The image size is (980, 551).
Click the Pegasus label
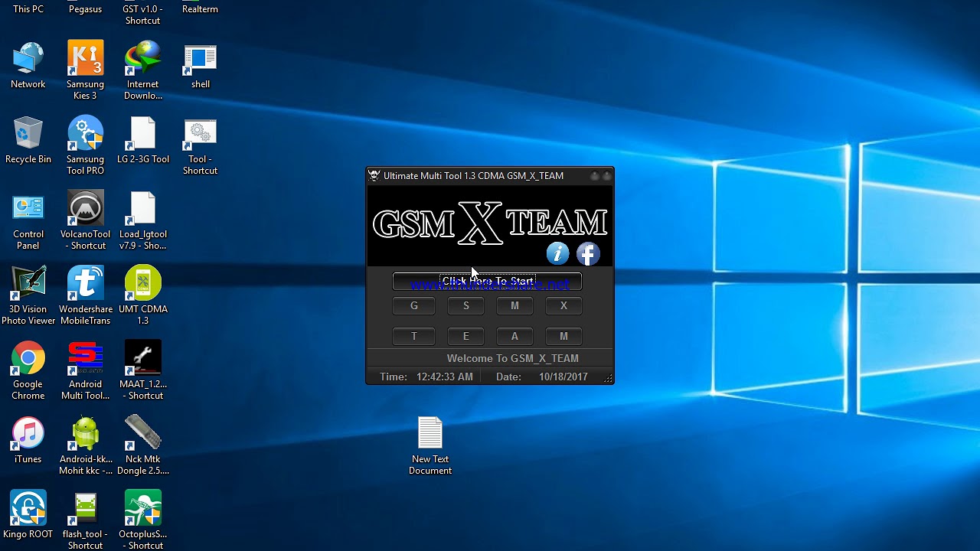pyautogui.click(x=85, y=9)
